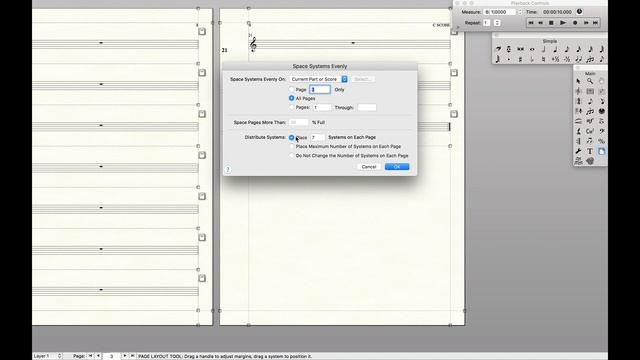Select 'Place Maximum Number of Systems' radio
This screenshot has height=360, width=640.
[x=291, y=147]
